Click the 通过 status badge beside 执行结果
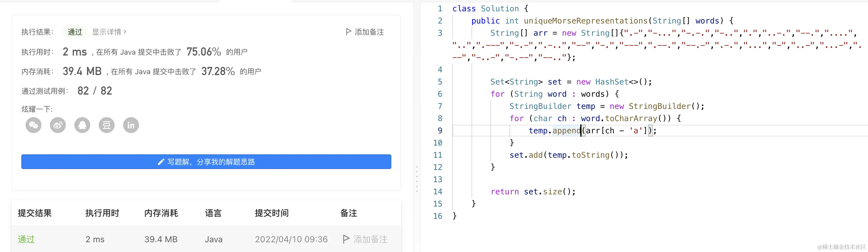 click(x=75, y=32)
